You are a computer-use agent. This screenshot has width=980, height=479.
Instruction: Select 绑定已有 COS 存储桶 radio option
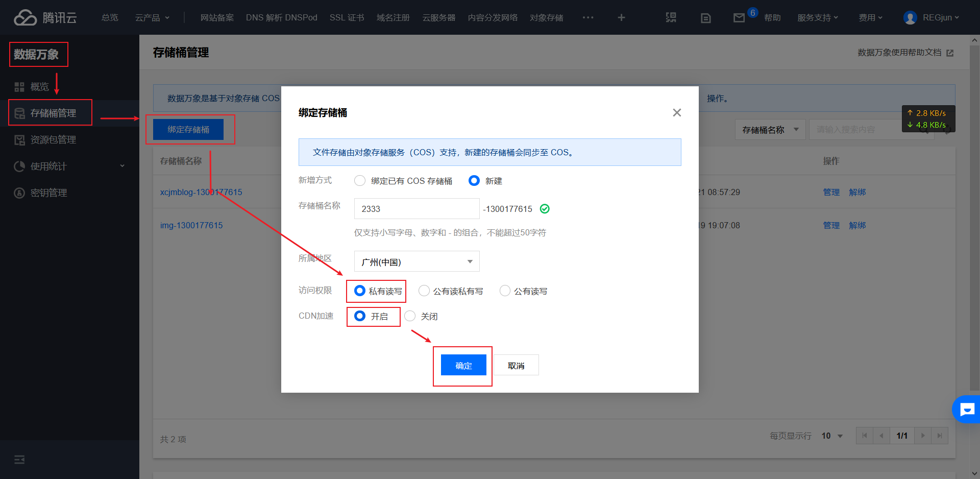click(x=360, y=181)
